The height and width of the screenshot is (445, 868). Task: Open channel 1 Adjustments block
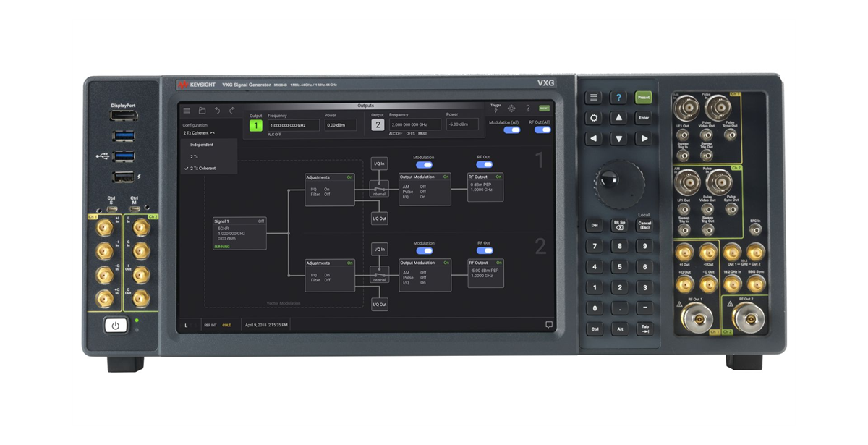point(329,190)
